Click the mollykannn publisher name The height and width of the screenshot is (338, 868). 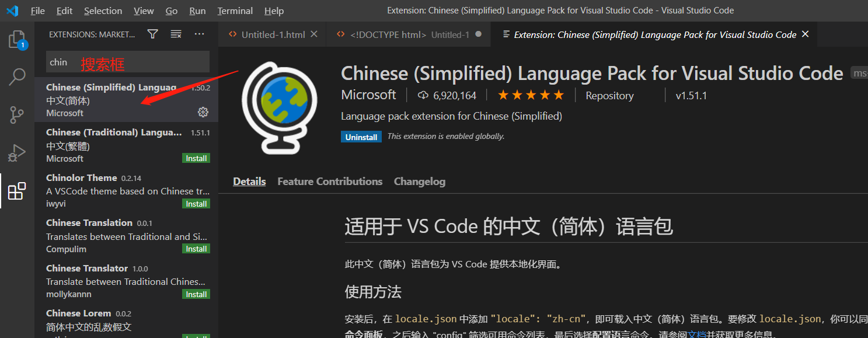click(x=69, y=294)
